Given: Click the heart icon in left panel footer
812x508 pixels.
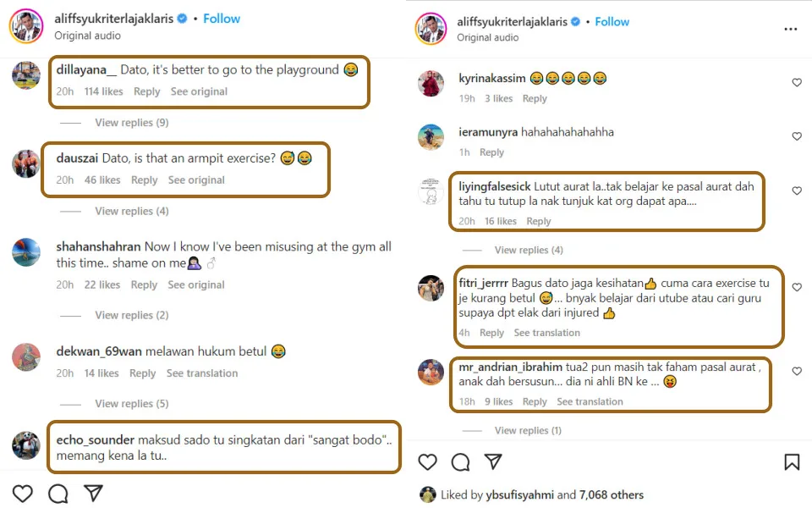Looking at the screenshot, I should 23,493.
